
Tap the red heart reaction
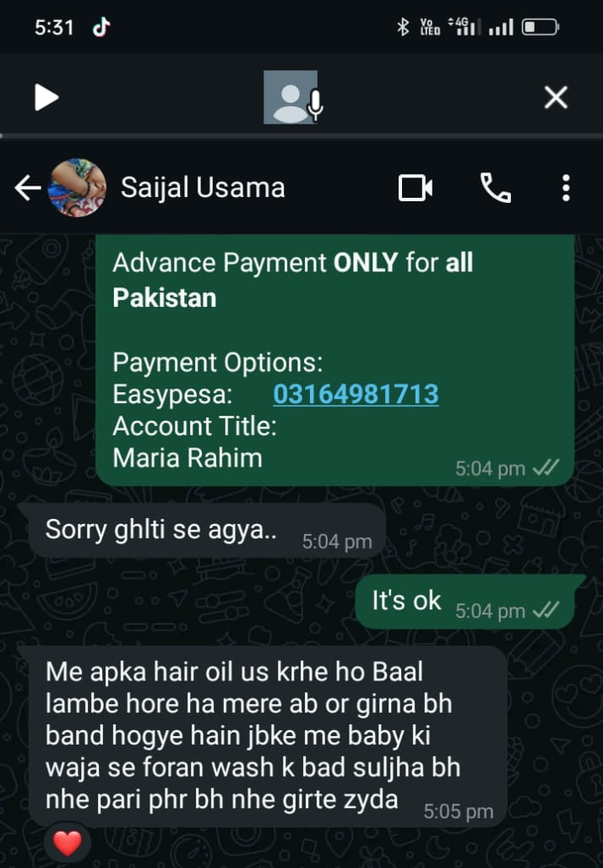coord(68,843)
